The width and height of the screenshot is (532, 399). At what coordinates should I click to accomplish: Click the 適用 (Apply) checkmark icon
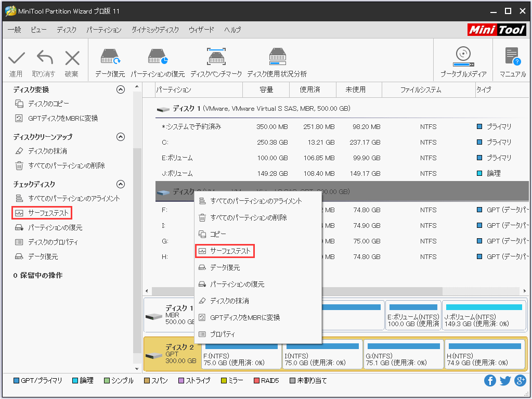[16, 56]
